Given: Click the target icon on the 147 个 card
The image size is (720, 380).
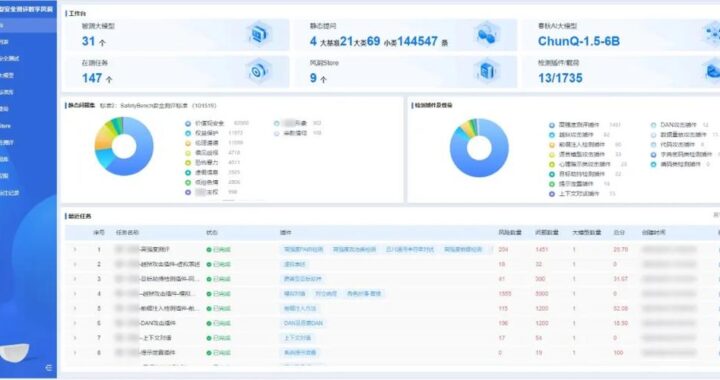Looking at the screenshot, I should 258,71.
